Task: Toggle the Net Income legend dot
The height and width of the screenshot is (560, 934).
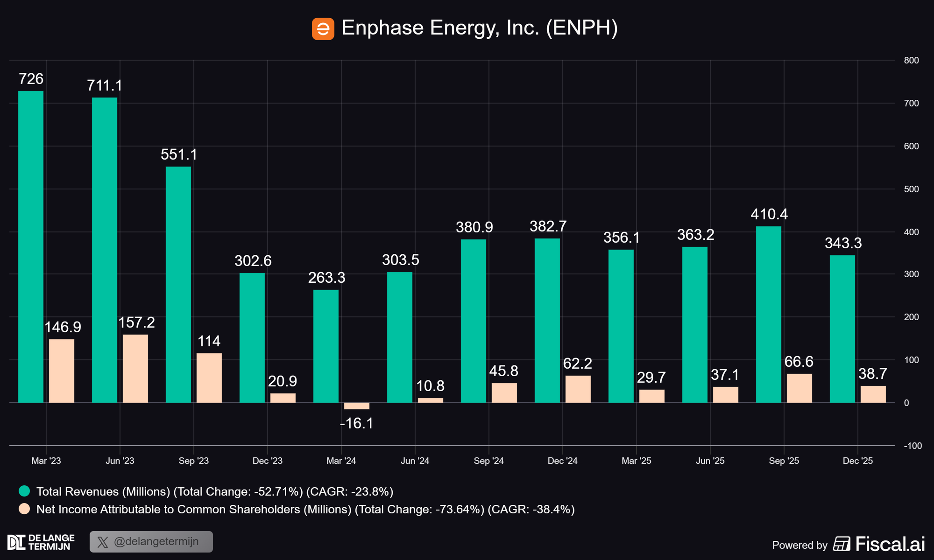Action: 24,509
